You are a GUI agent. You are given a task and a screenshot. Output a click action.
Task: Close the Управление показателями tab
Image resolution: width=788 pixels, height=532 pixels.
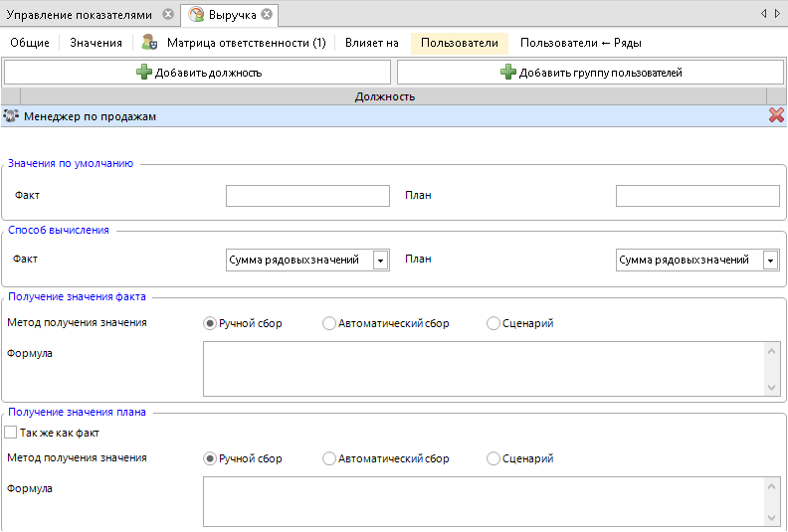[x=167, y=15]
